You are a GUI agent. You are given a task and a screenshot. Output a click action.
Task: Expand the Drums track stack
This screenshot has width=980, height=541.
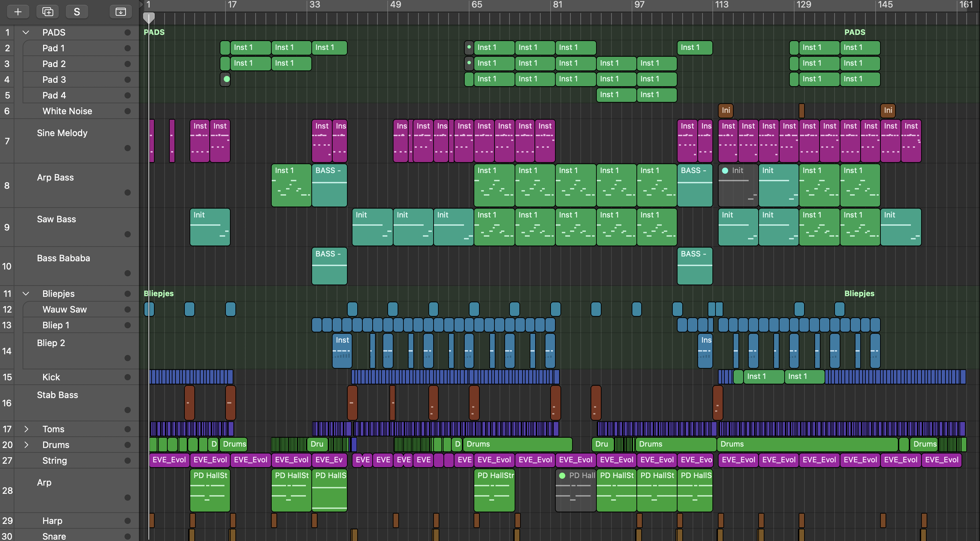(x=26, y=445)
